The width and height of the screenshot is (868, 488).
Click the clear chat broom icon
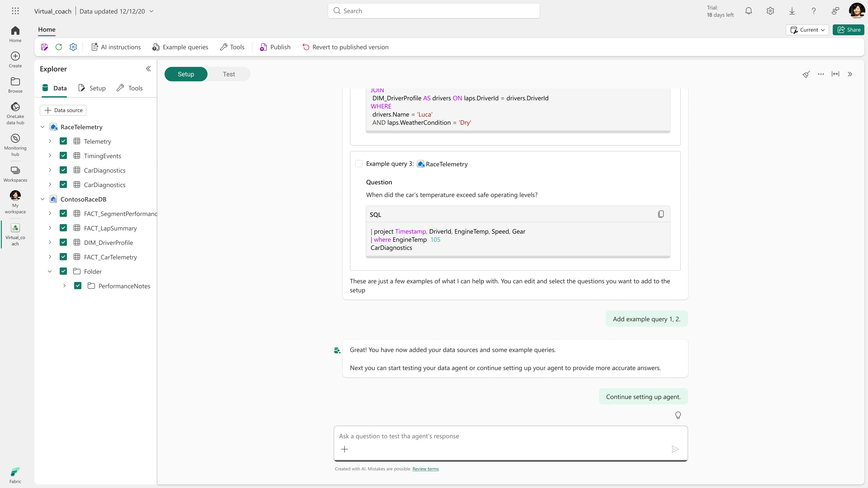click(806, 74)
